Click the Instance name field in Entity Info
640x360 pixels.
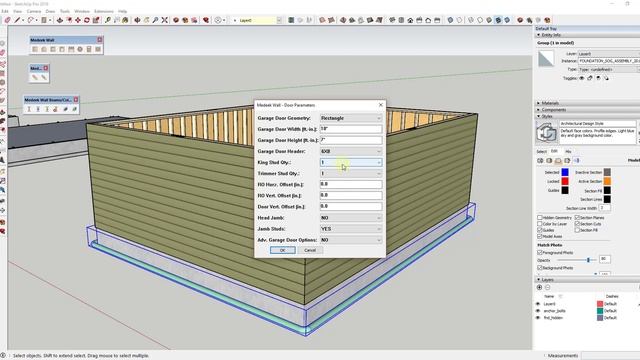click(609, 61)
